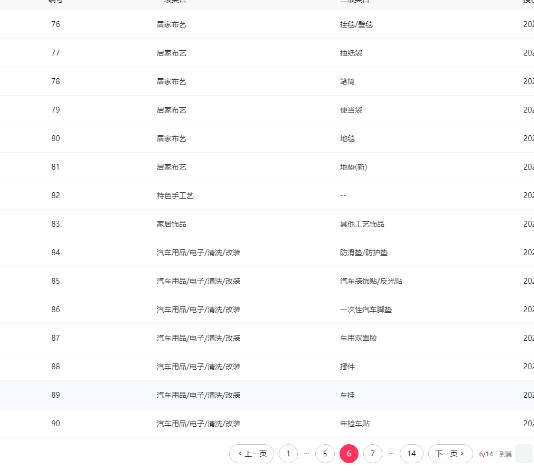The height and width of the screenshot is (476, 534).
Task: Open page 5 in pagination
Action: click(x=325, y=454)
